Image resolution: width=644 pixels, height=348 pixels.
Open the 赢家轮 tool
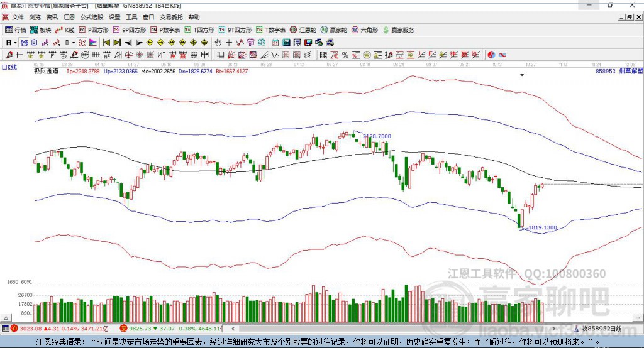coord(333,30)
